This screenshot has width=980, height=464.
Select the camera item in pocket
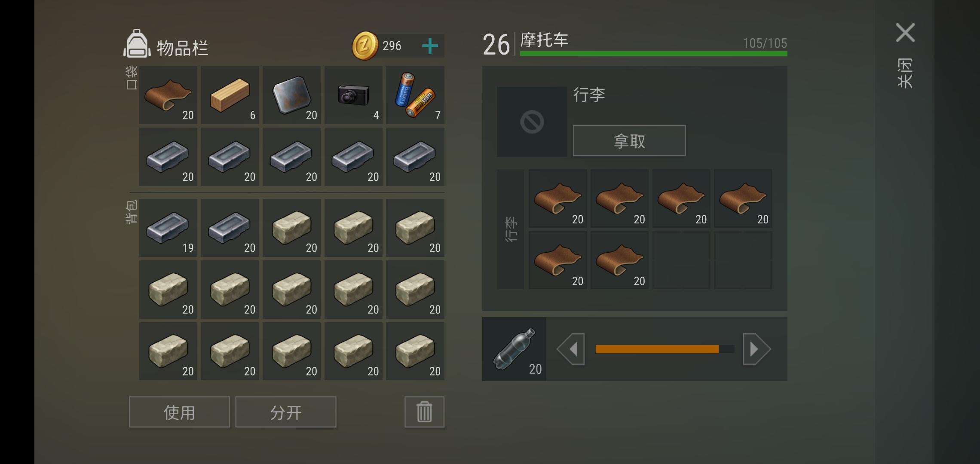[x=353, y=95]
